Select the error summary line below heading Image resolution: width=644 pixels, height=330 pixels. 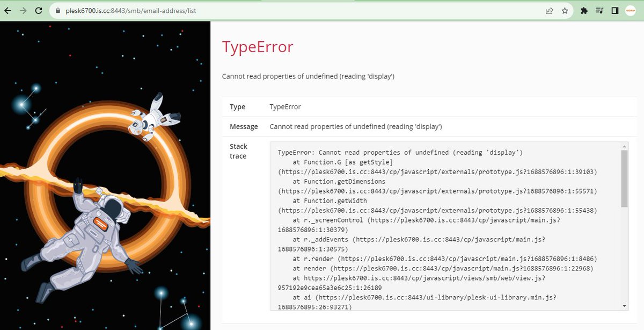[x=309, y=76]
